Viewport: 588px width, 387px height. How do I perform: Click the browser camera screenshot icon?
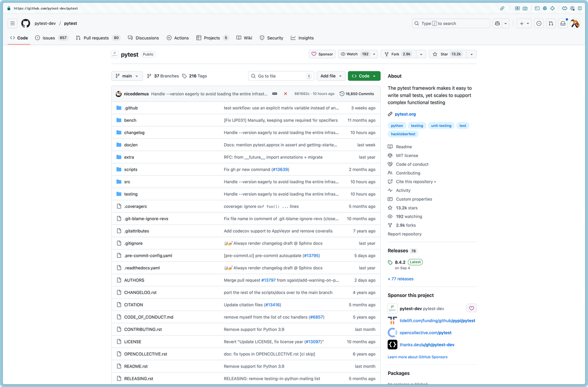(525, 8)
